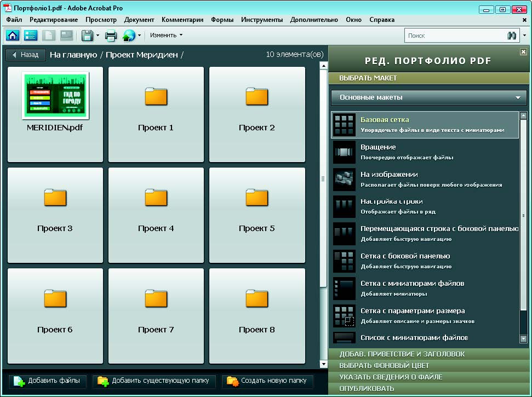The height and width of the screenshot is (397, 532).
Task: Open the Формы menu
Action: (x=222, y=20)
